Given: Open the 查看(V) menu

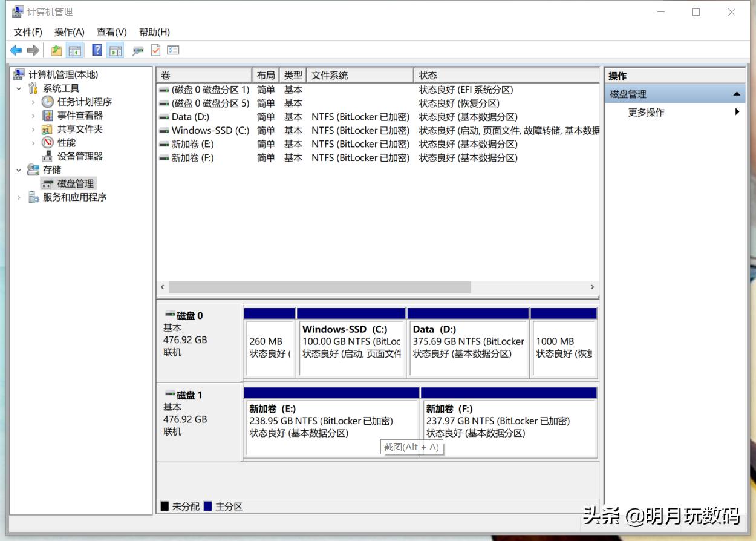Looking at the screenshot, I should (x=111, y=32).
